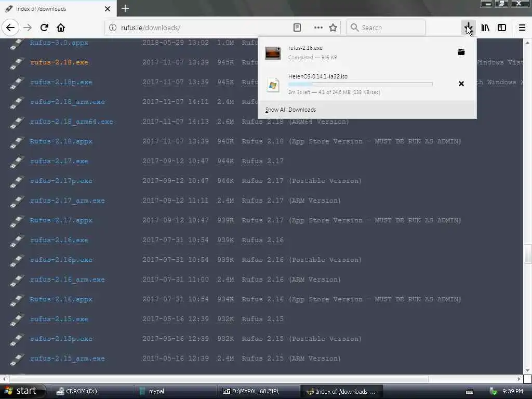Click rufus-2.16_arm.exe link
Screen dimensions: 532x399
point(67,280)
